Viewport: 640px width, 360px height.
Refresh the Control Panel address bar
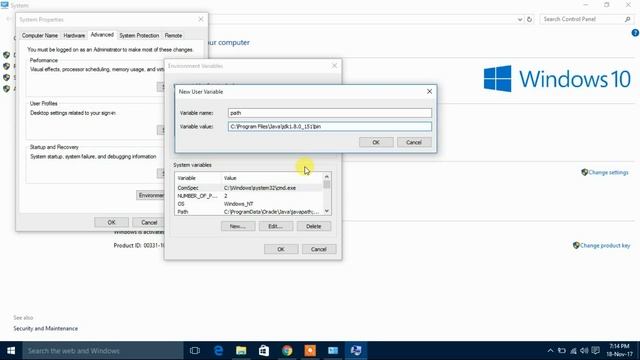[x=529, y=19]
